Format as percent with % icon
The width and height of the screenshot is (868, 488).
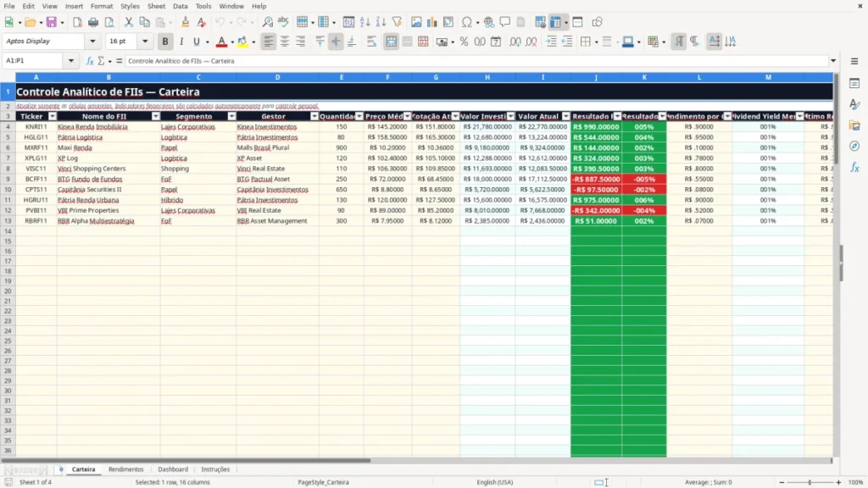coord(464,42)
